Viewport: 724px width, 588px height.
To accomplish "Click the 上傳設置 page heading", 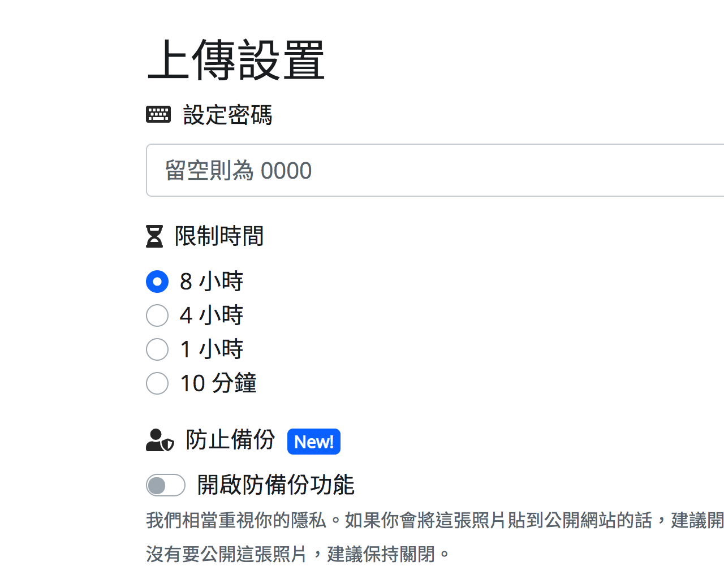I will click(236, 58).
